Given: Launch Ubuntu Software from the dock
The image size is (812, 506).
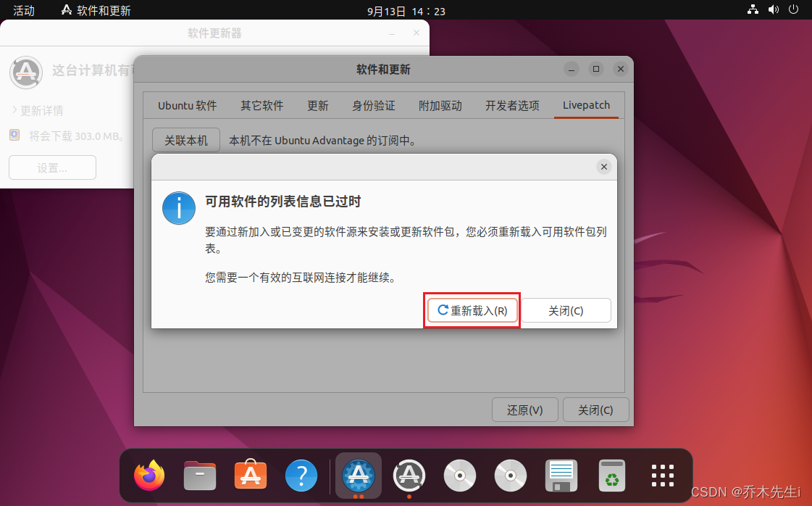Looking at the screenshot, I should point(250,476).
